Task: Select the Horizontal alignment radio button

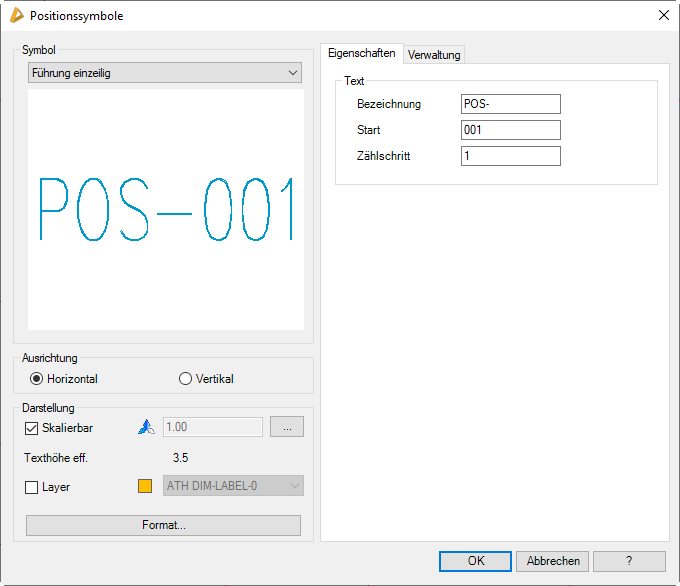Action: point(37,379)
